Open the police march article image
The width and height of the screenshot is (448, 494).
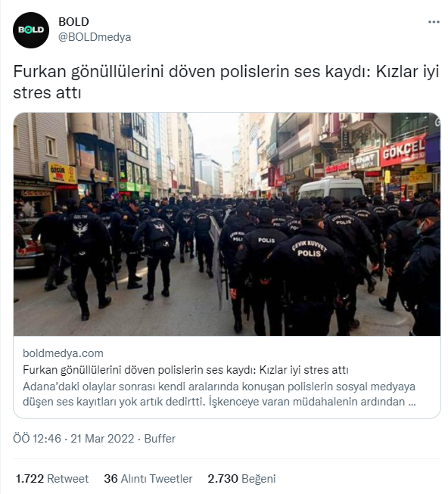click(227, 224)
